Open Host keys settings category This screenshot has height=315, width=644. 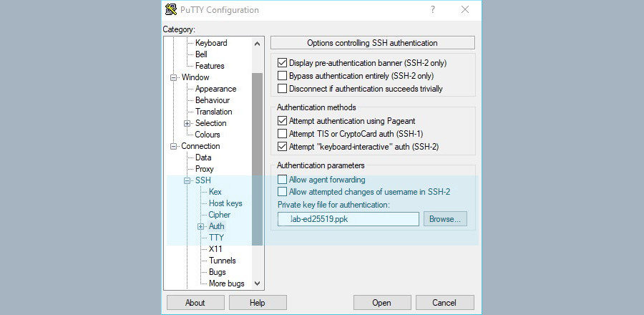coord(225,203)
